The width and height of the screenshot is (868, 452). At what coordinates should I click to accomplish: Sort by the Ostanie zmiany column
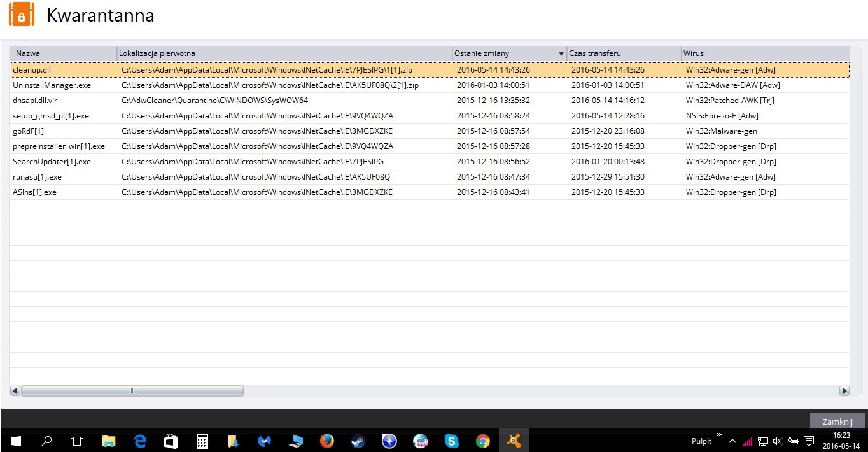(x=503, y=53)
